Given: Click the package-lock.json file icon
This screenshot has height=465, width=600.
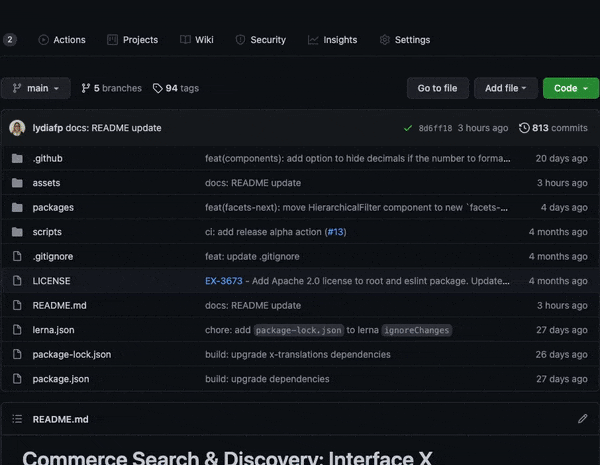Looking at the screenshot, I should coord(17,354).
